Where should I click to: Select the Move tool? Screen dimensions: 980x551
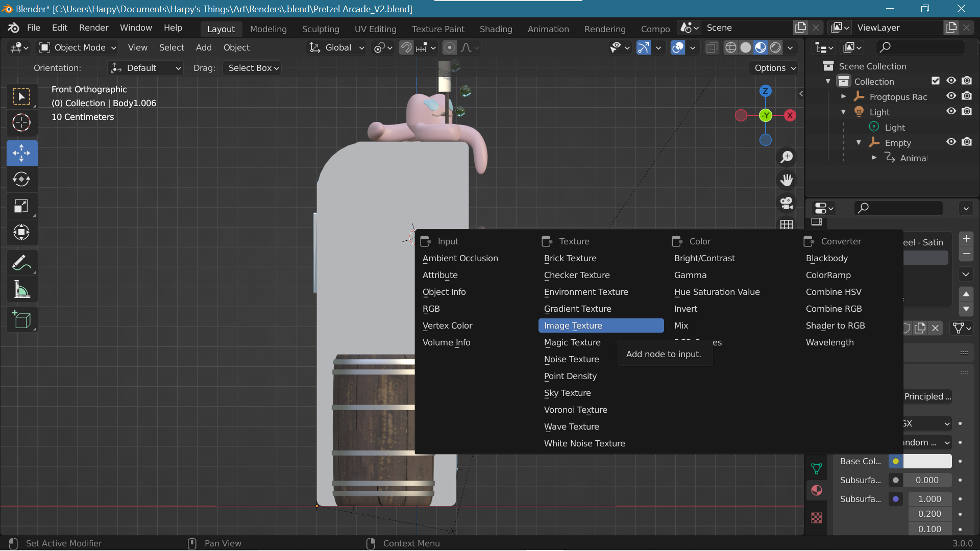pos(21,153)
